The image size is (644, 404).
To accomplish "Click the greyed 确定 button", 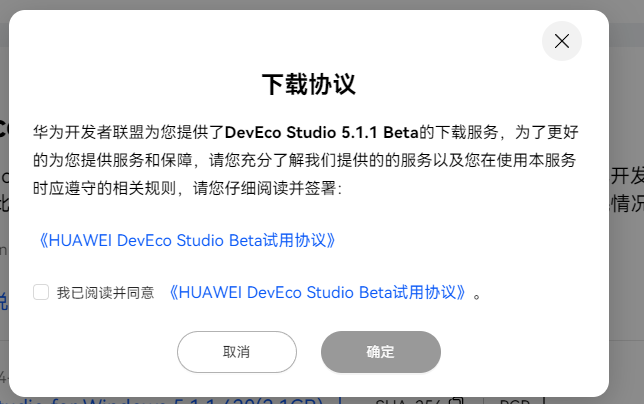I will point(381,352).
